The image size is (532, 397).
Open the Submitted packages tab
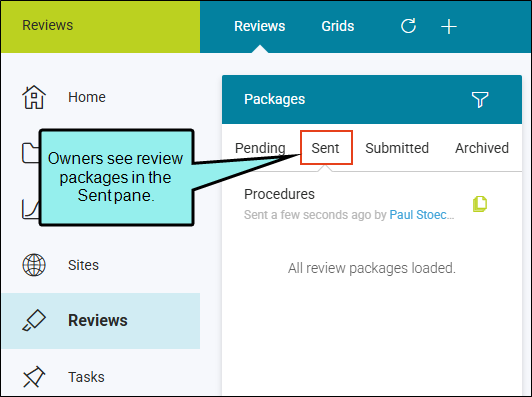397,148
